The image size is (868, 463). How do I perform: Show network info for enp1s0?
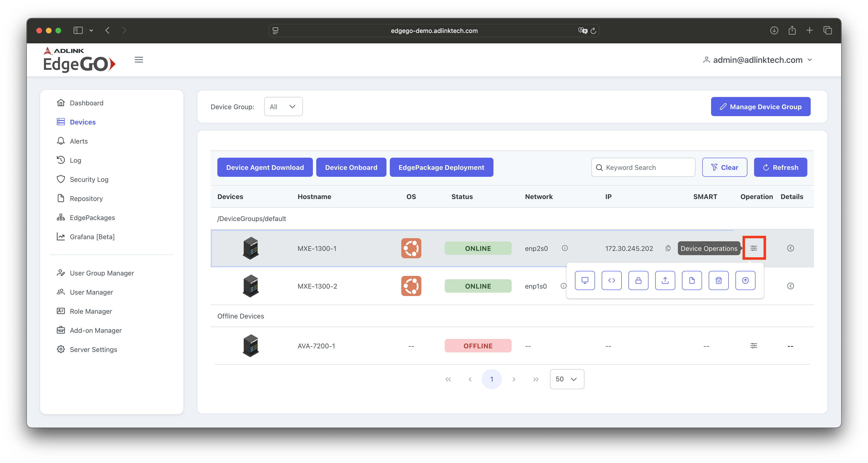563,286
